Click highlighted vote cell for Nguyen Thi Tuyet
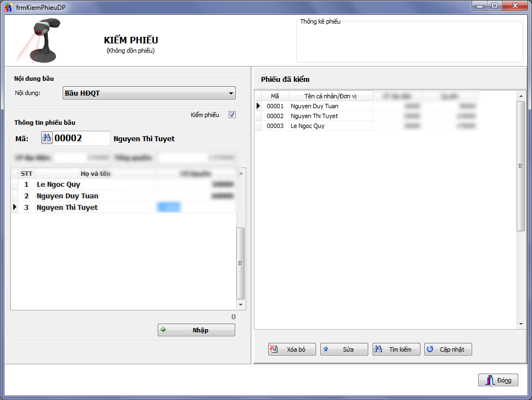532x400 pixels. [169, 207]
